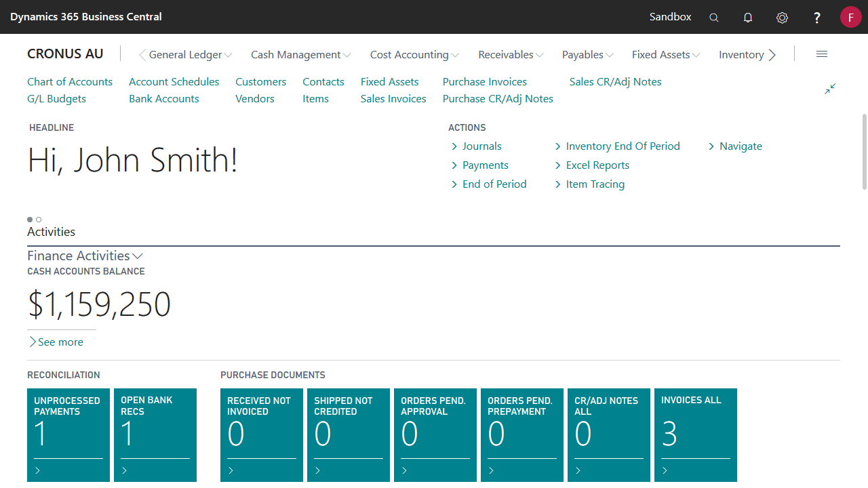Open the Inventory menu
Image resolution: width=868 pixels, height=488 pixels.
pyautogui.click(x=741, y=55)
